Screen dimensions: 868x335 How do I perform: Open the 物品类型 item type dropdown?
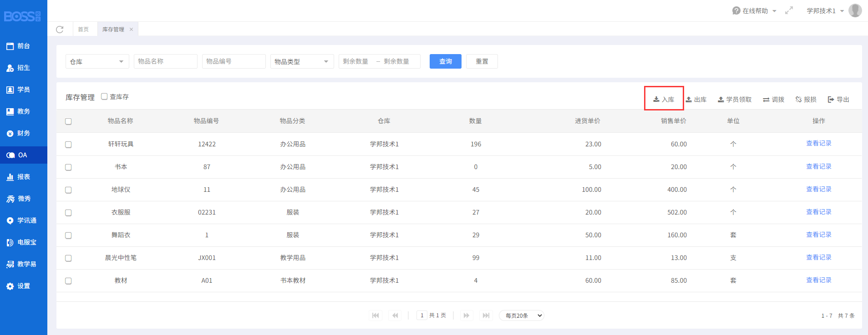[302, 61]
